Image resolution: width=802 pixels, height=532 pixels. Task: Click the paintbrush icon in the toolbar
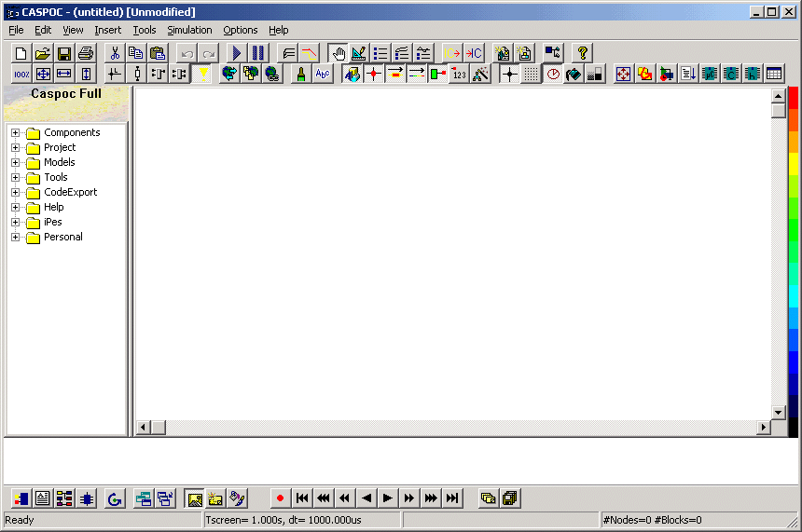(x=301, y=75)
